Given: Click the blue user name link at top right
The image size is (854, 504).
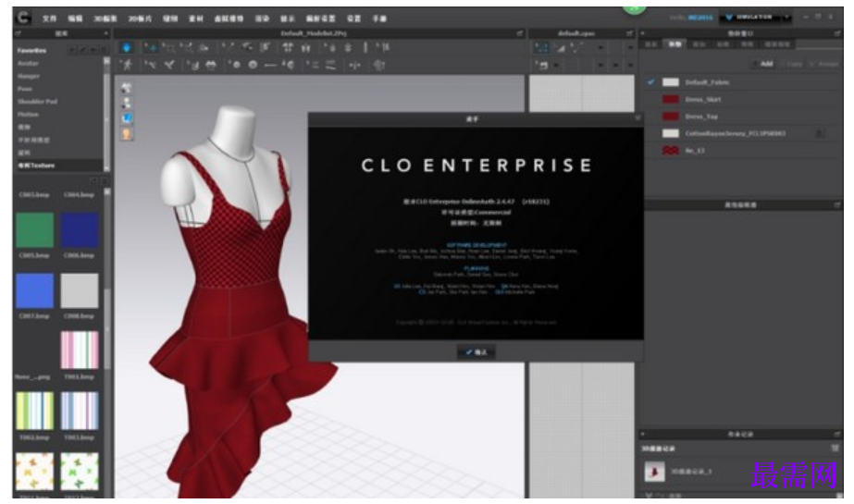Looking at the screenshot, I should coord(699,18).
